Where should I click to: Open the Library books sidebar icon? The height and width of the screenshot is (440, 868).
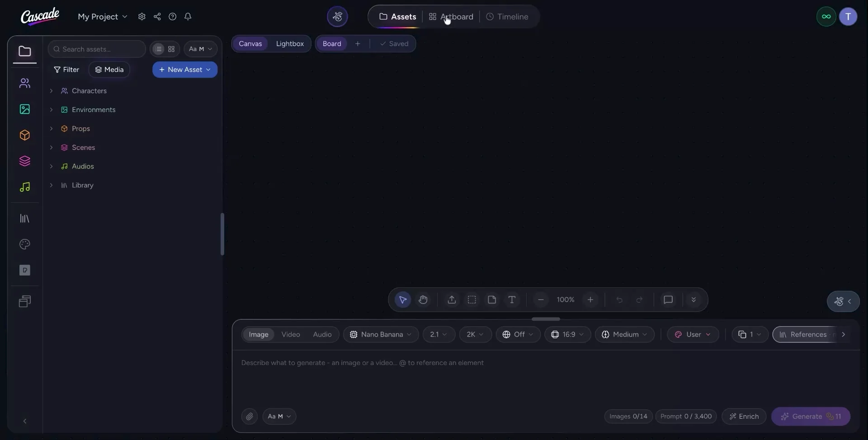[25, 219]
